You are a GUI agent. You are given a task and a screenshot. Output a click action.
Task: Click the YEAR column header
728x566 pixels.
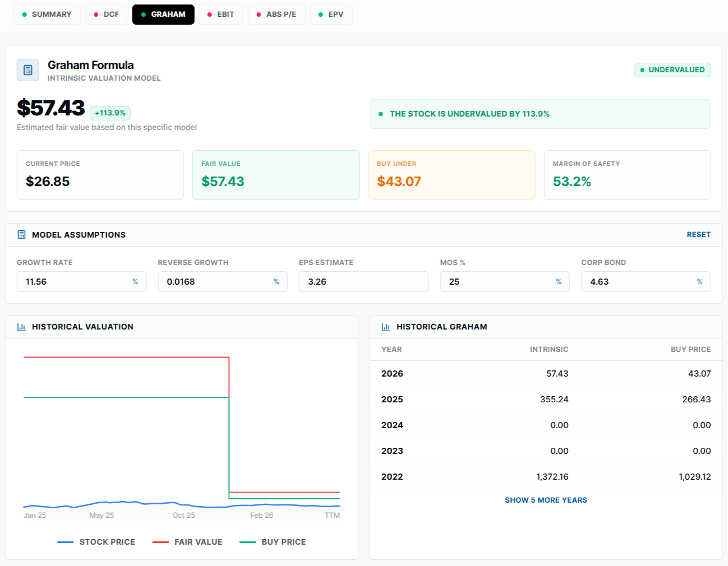[391, 349]
